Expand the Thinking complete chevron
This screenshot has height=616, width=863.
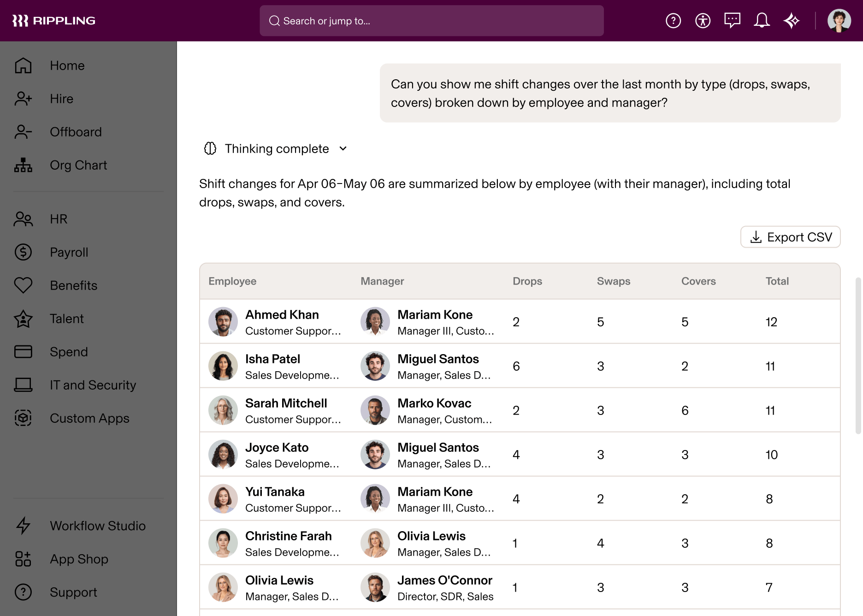pyautogui.click(x=343, y=148)
